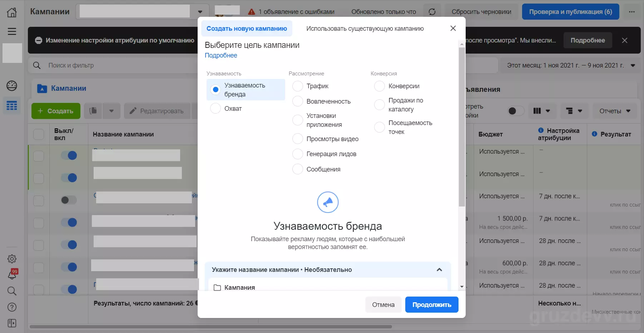Collapse the Укажите название кампании section

pos(439,270)
